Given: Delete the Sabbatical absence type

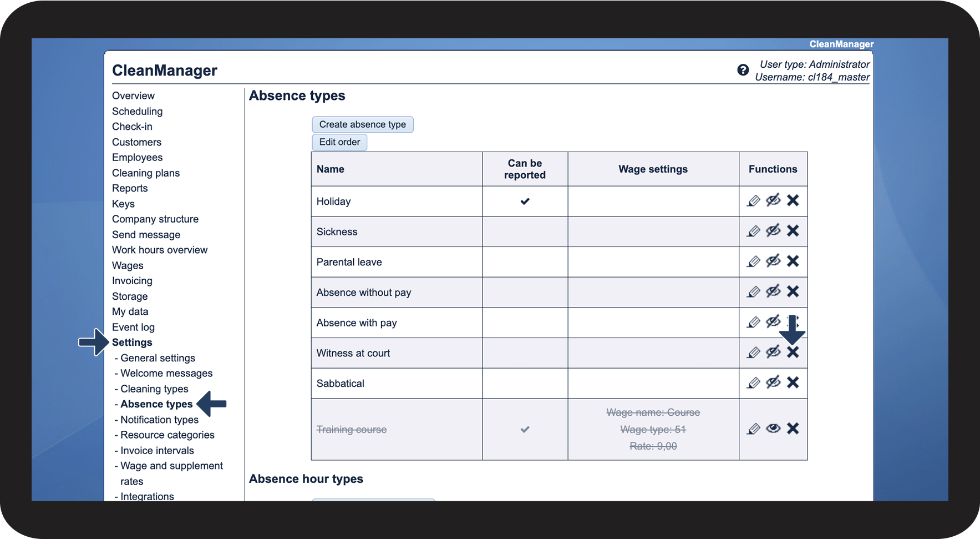Looking at the screenshot, I should (793, 382).
